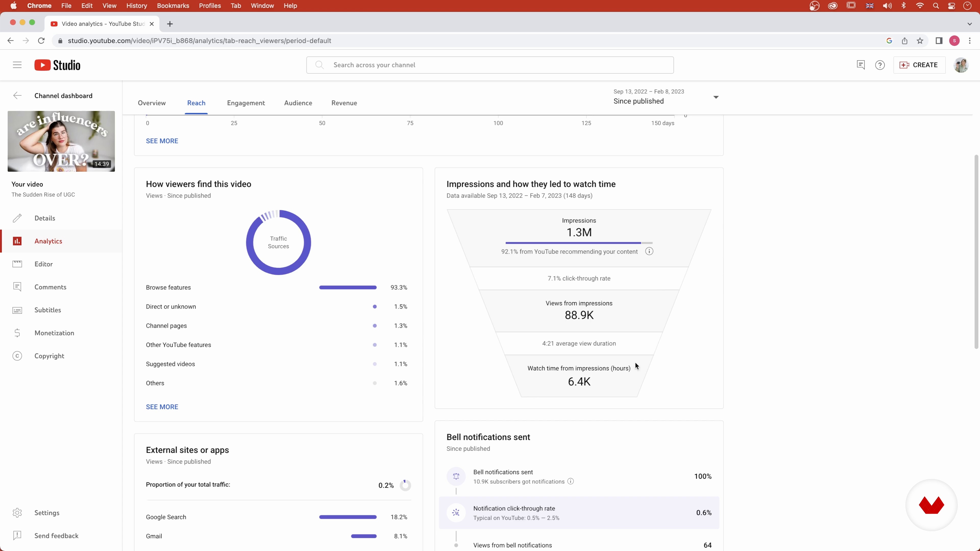Click the notification click-through rate icon

point(456,512)
